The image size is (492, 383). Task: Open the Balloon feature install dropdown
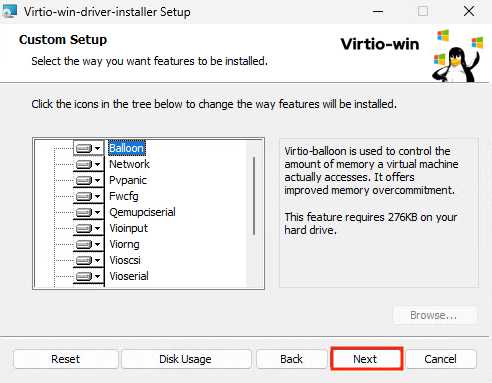pos(88,148)
